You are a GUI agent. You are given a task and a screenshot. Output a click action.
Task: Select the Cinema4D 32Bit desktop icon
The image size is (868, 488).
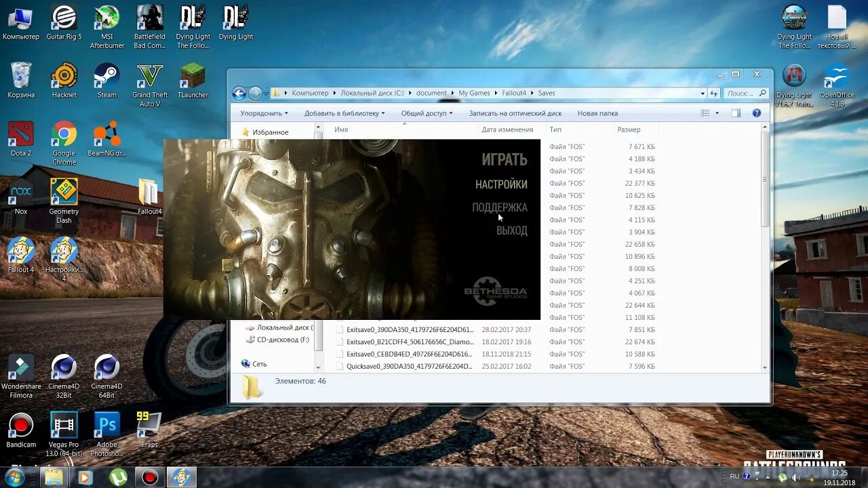(64, 377)
